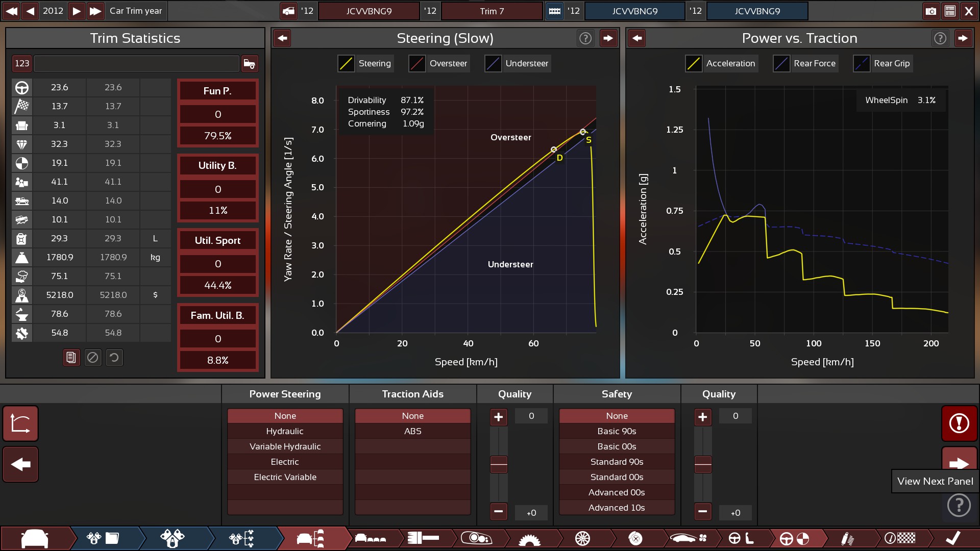Select Electric Variable power steering

point(285,477)
